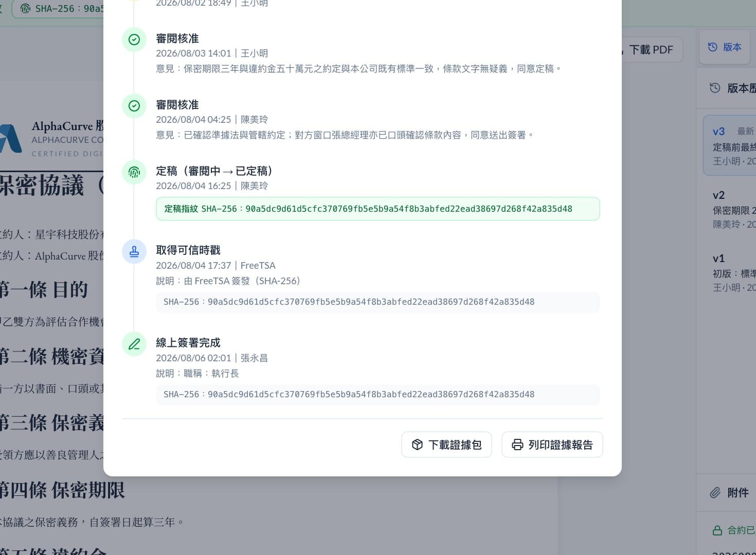Click the SHA-256 hash under 線上簽署完成
Screen dimensions: 756x555
pyautogui.click(x=378, y=395)
